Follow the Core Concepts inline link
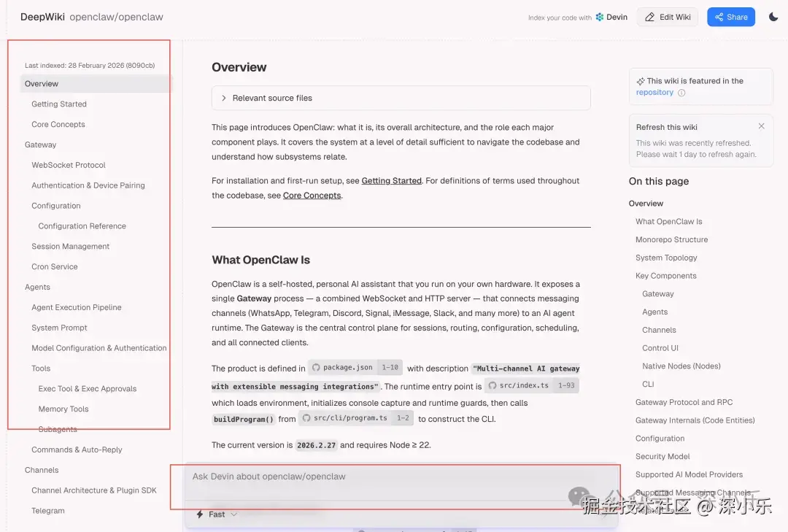 coord(312,195)
